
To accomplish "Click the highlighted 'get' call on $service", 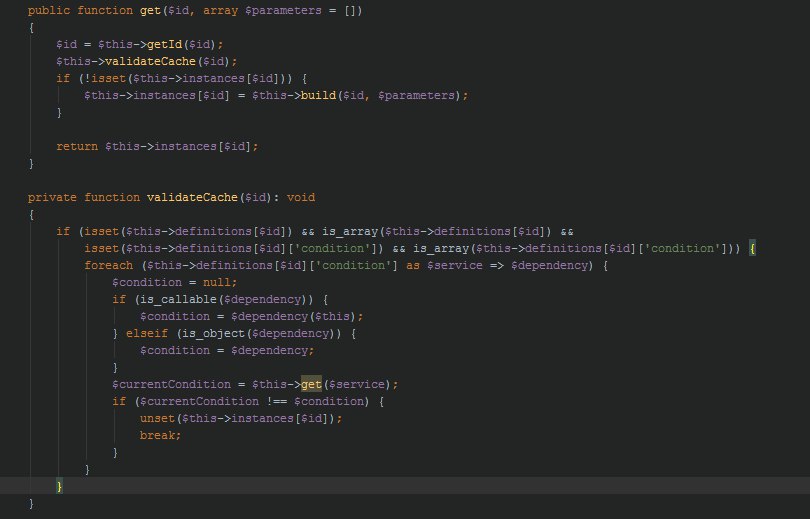I will click(311, 384).
